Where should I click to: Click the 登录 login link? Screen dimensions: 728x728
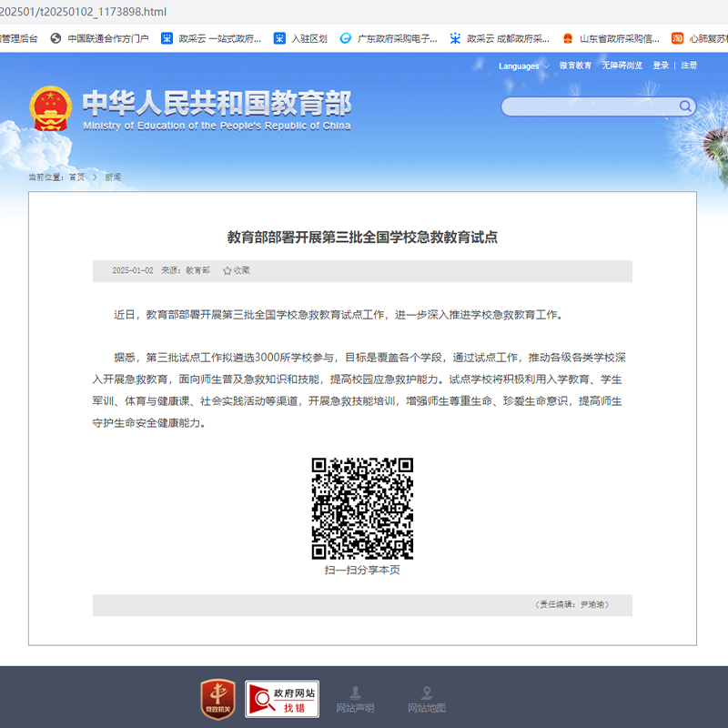661,66
